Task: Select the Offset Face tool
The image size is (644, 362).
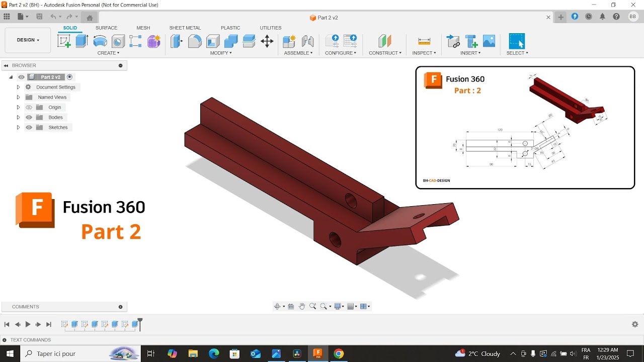Action: (249, 41)
